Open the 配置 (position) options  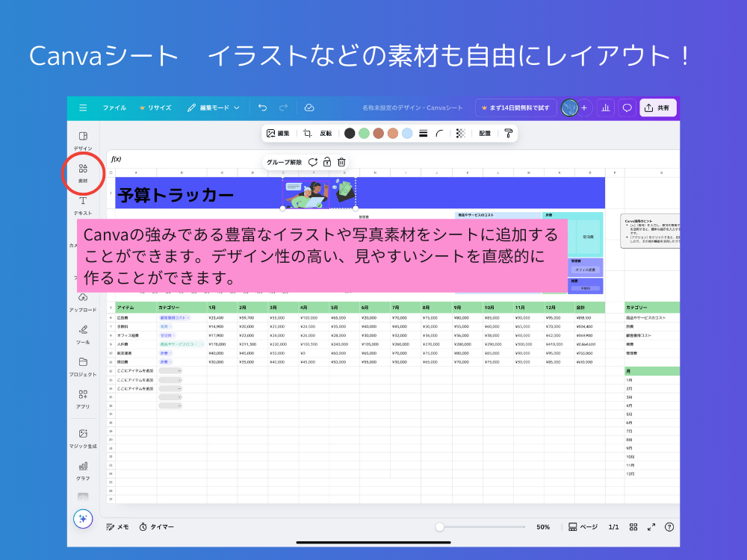pyautogui.click(x=484, y=133)
